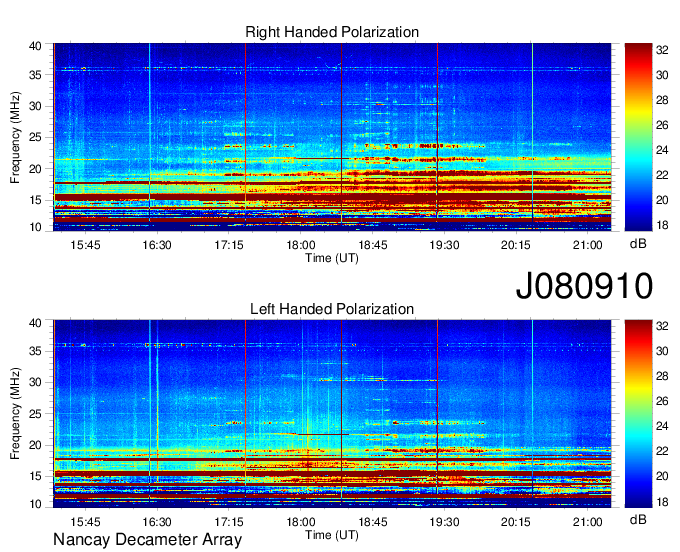Click the 18:00 tick label on the bottom plot

click(301, 522)
